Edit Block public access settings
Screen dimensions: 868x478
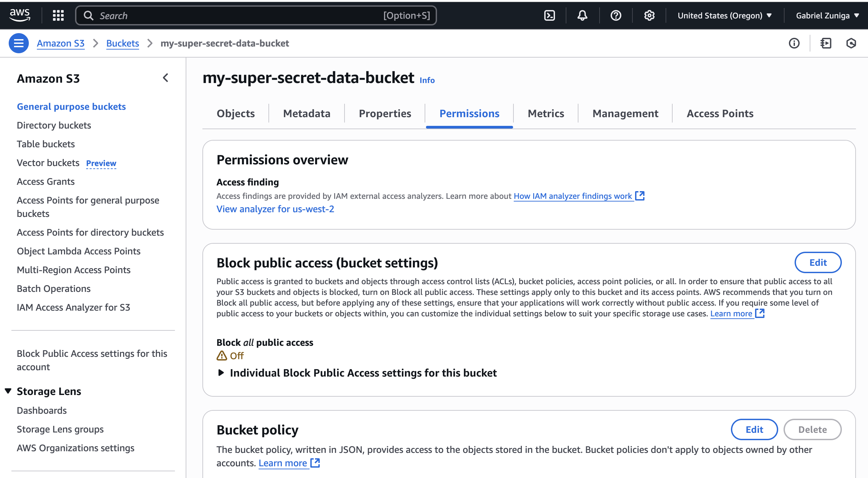818,262
